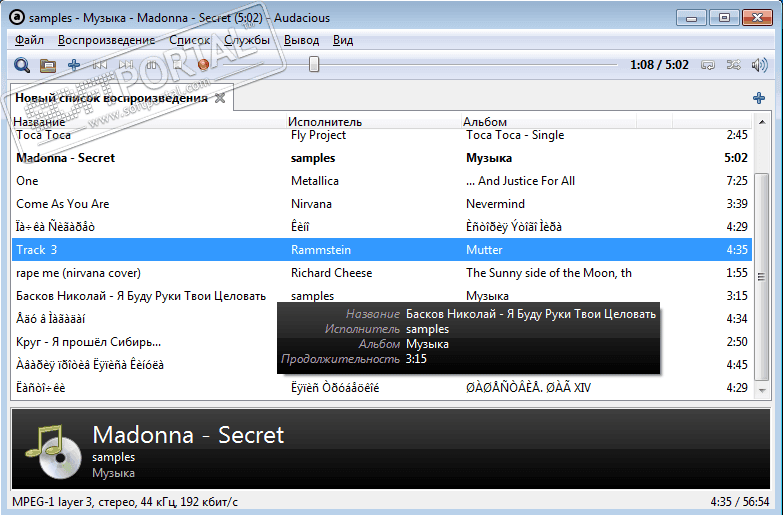Screen dimensions: 783x515
Task: Open the Вид menu
Action: (x=343, y=40)
